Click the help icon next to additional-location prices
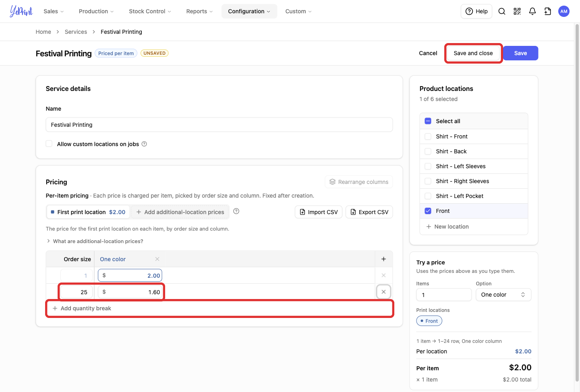 (236, 211)
